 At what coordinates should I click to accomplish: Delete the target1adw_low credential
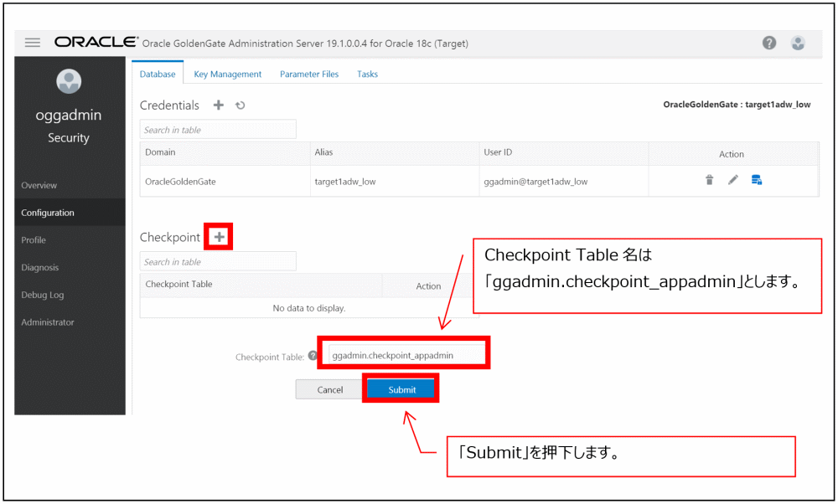point(709,180)
